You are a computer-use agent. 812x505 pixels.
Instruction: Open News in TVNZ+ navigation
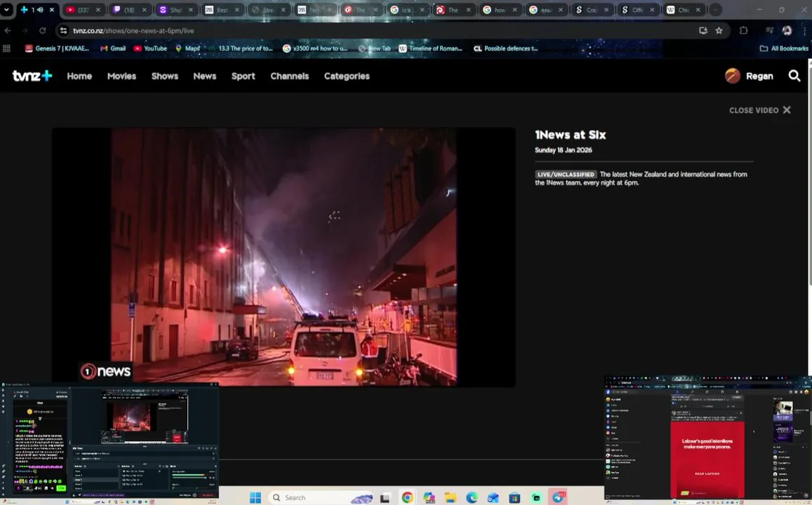pyautogui.click(x=204, y=76)
